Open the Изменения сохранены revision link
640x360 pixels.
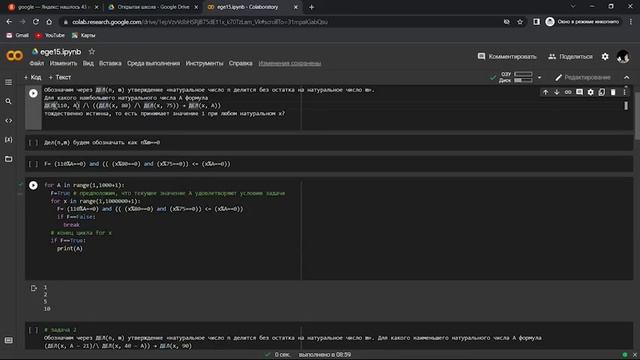(290, 63)
